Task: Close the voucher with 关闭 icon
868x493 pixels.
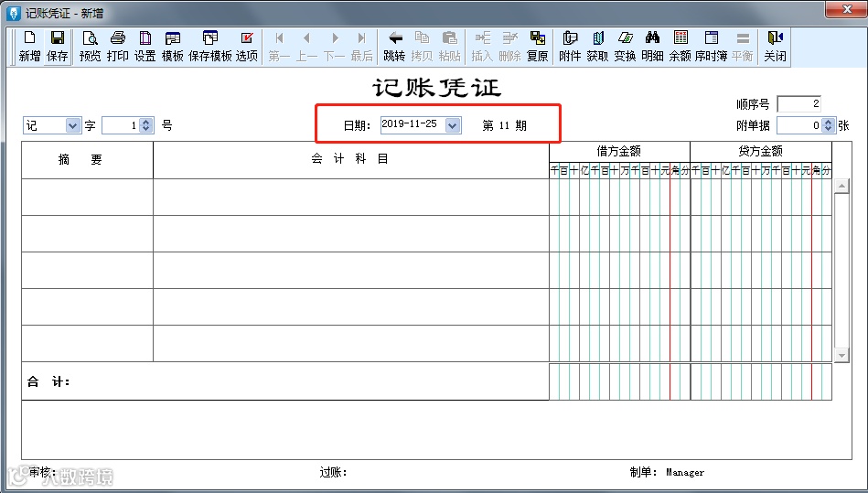Action: [775, 47]
